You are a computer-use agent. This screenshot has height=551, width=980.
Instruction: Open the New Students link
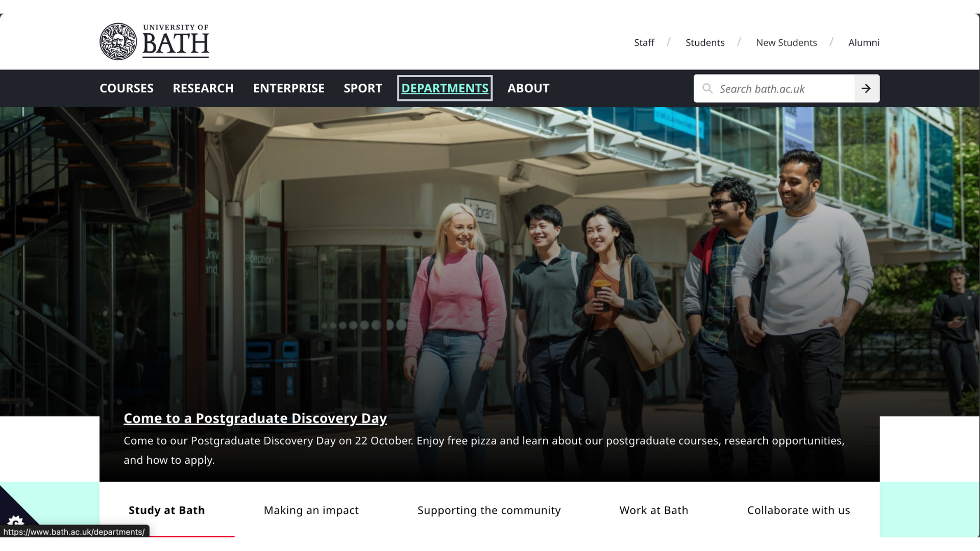coord(786,43)
